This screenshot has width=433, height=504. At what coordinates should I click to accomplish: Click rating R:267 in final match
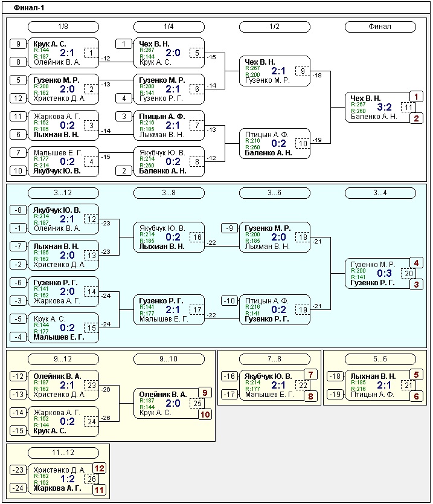tap(359, 105)
